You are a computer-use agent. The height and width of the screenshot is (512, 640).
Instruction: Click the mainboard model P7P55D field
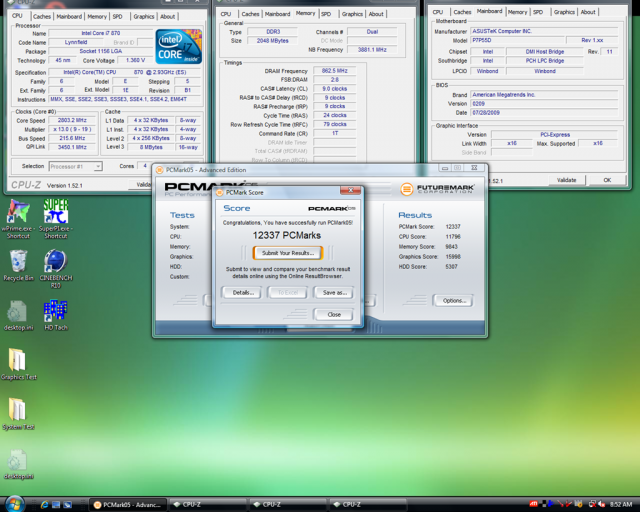pyautogui.click(x=518, y=40)
